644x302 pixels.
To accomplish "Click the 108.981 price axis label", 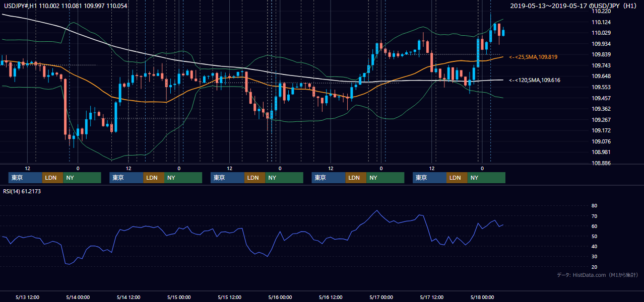I will [601, 152].
